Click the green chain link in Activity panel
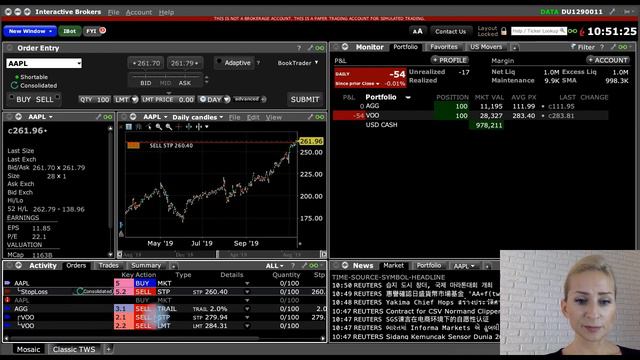This screenshot has height=360, width=640. [313, 266]
